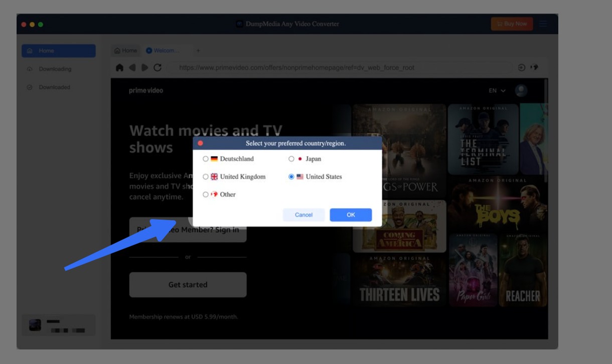Select the Deutschland radio button
Viewport: 612px width, 364px height.
(x=206, y=159)
